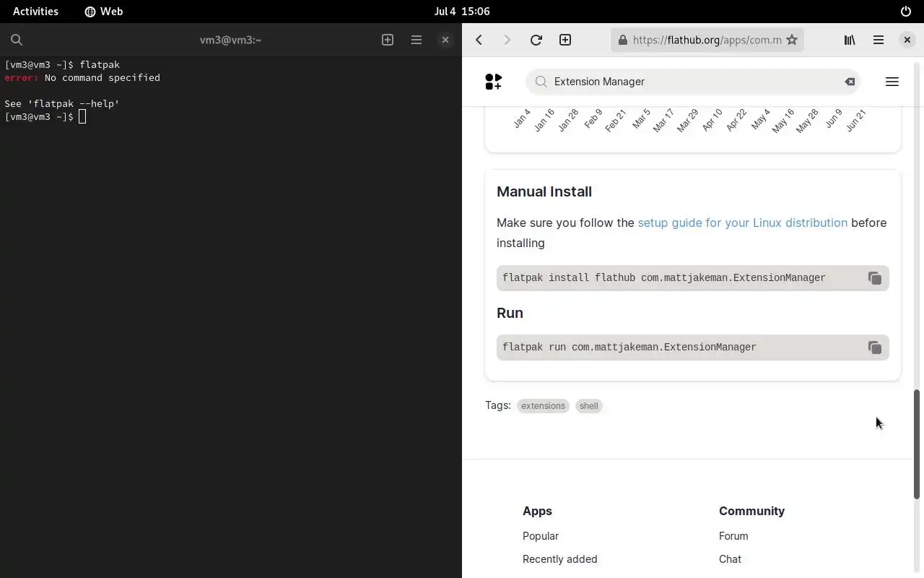
Task: Open the browser bookmarks library
Action: [850, 40]
